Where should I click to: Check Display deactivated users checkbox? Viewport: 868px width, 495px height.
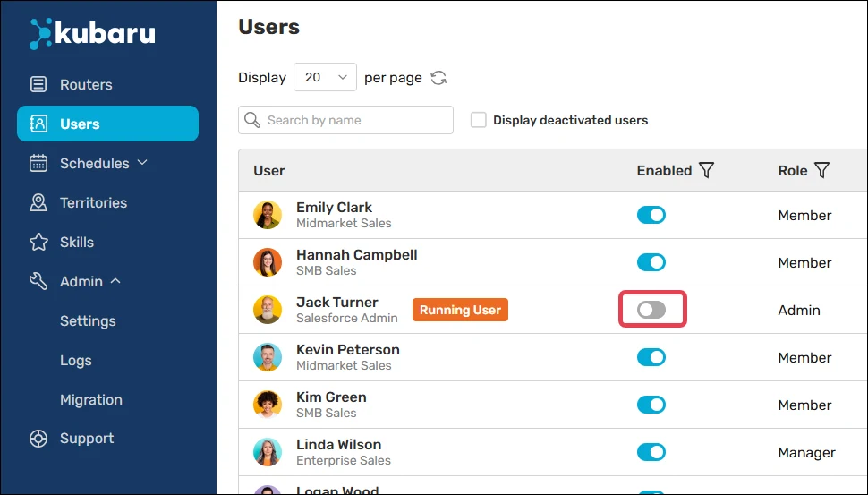478,120
